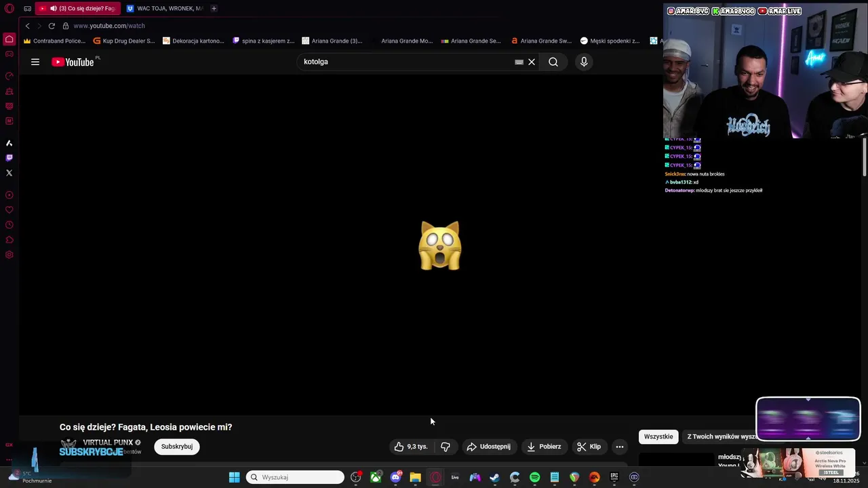Viewport: 868px width, 488px height.
Task: Open Steam from the taskbar
Action: coord(495,477)
